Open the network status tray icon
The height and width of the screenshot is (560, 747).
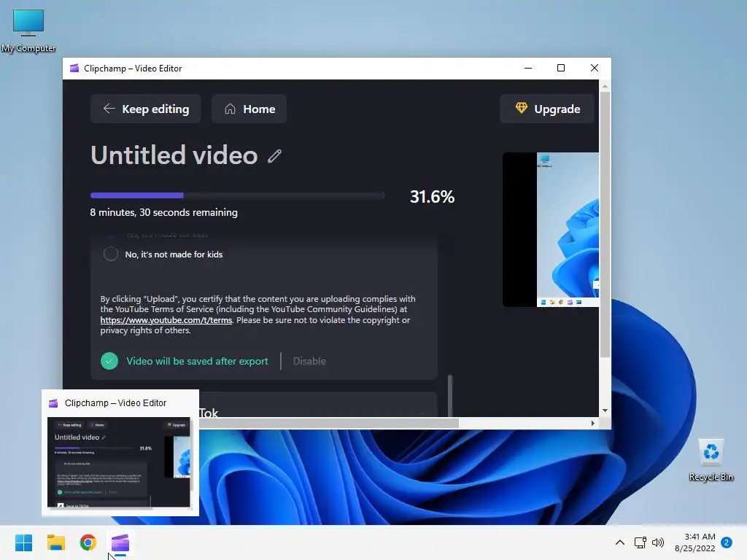(x=640, y=542)
